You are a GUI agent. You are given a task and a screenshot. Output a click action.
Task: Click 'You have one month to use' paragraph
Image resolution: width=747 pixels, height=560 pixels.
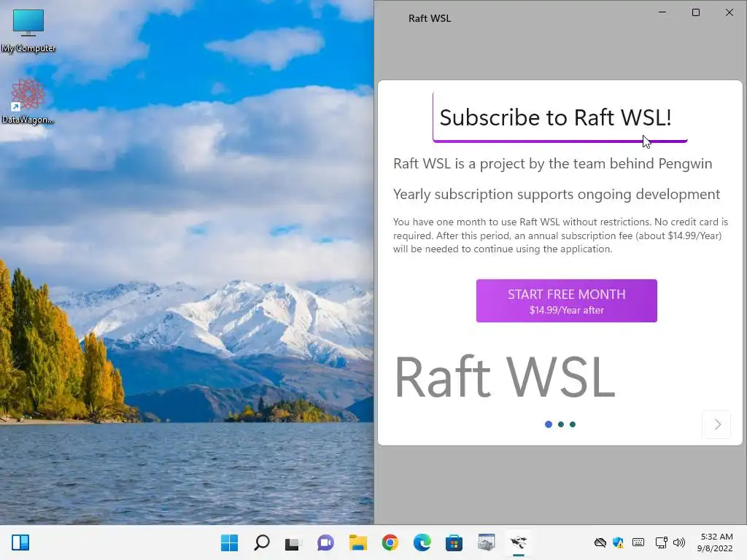click(x=560, y=236)
